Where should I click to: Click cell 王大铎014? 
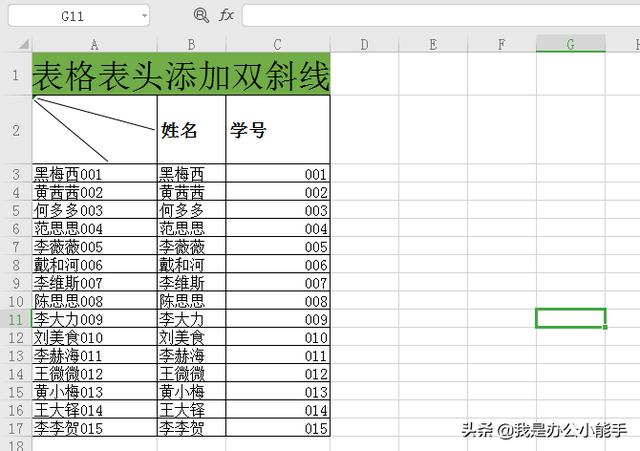[95, 410]
